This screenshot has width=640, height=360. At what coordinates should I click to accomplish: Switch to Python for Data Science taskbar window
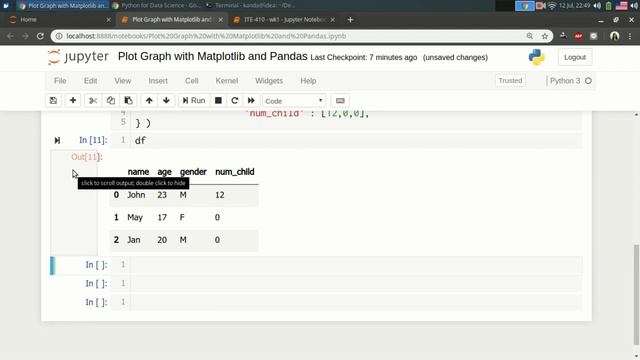click(x=156, y=6)
